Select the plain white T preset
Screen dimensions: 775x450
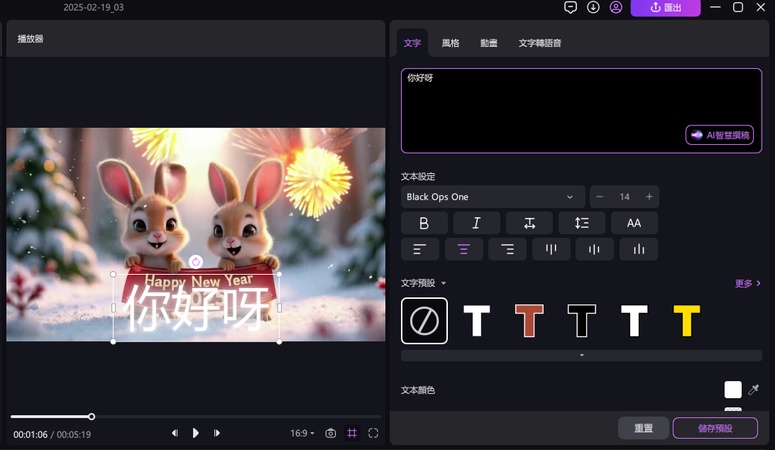coord(476,320)
